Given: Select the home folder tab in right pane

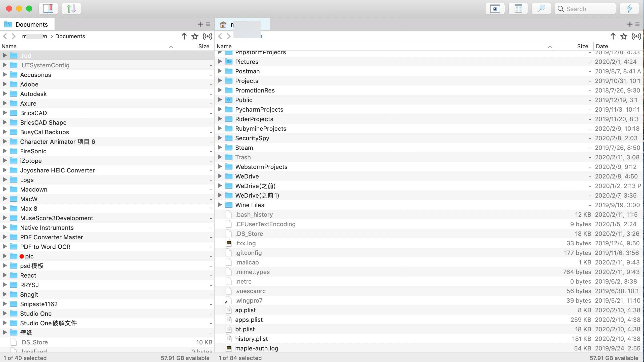Looking at the screenshot, I should point(242,24).
